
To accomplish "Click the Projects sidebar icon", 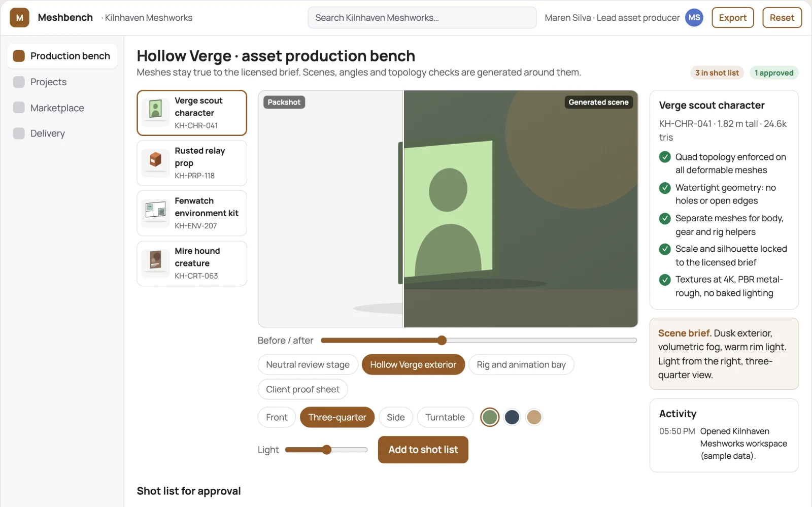I will pyautogui.click(x=19, y=82).
